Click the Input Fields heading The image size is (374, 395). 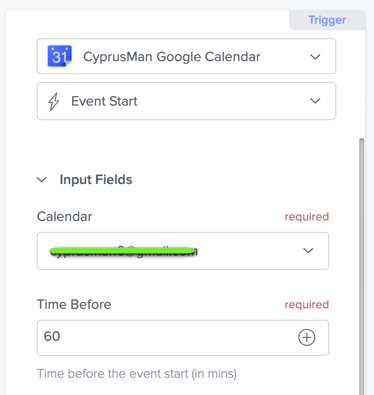96,180
